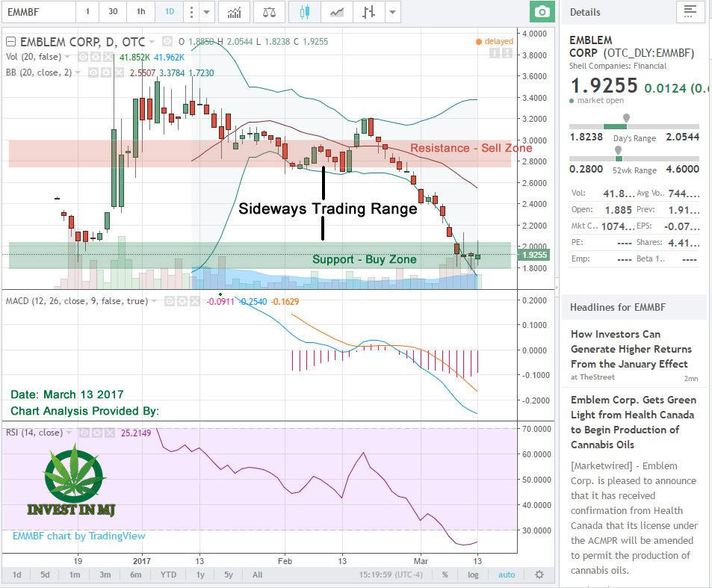Click the Support - Buy Zone label
712x588 pixels.
(x=364, y=259)
